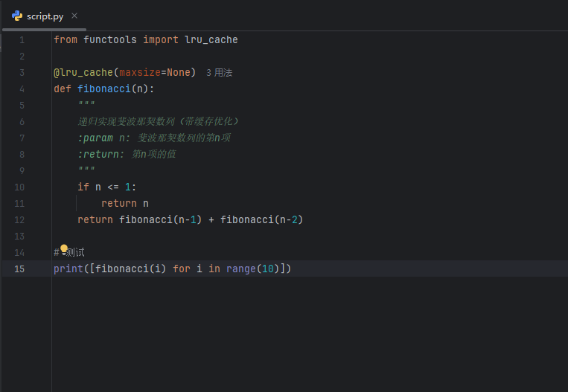Click the @lru_cache decorator text
Viewport: 568px width, 392px height.
(83, 72)
